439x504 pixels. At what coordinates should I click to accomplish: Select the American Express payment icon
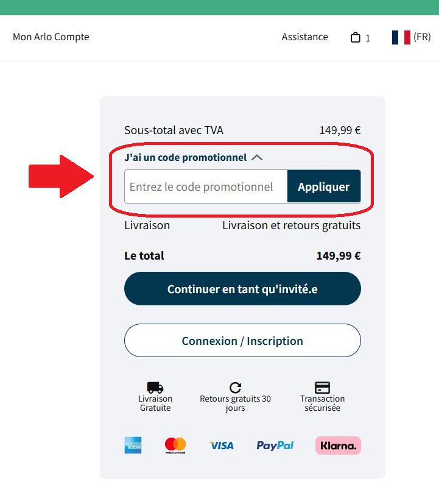tap(133, 445)
